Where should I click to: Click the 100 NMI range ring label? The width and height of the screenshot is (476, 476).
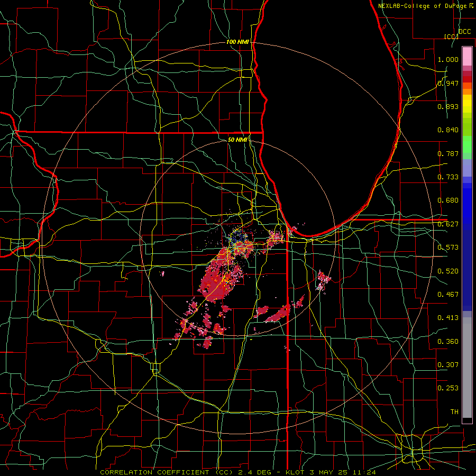pos(237,42)
